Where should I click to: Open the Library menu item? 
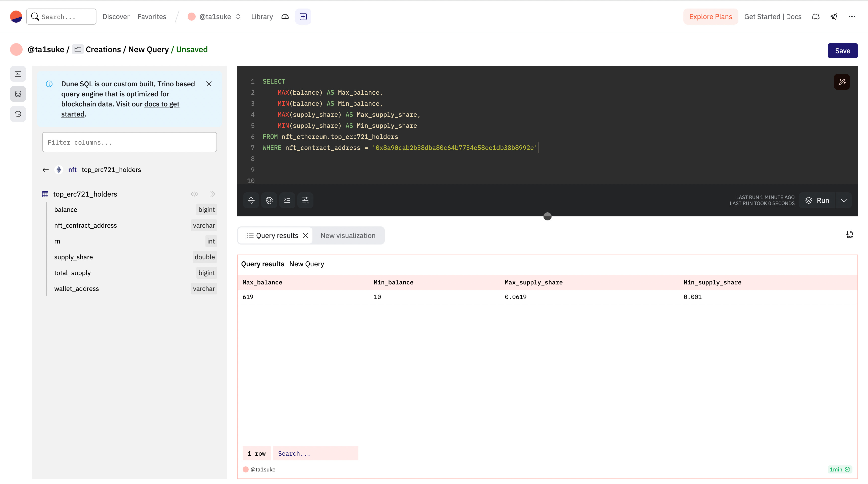pyautogui.click(x=262, y=17)
